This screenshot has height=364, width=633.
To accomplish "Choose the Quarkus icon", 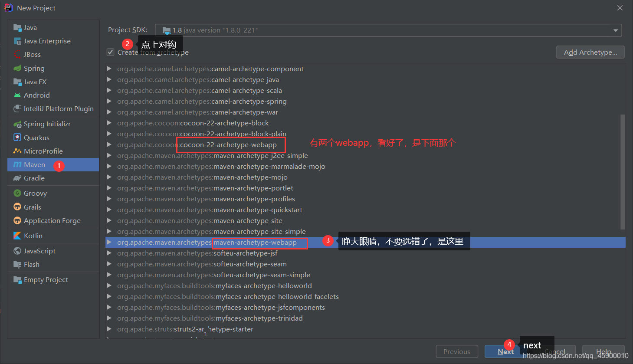I will tap(17, 138).
